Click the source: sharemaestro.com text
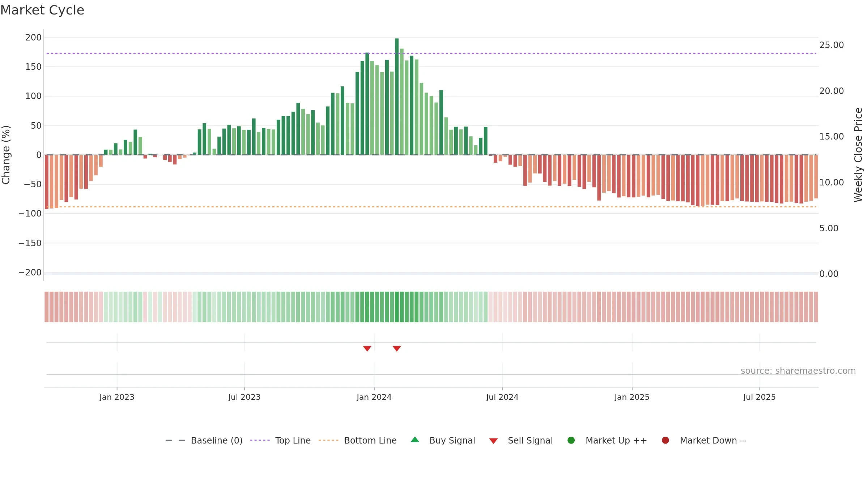The width and height of the screenshot is (868, 488). [x=798, y=371]
